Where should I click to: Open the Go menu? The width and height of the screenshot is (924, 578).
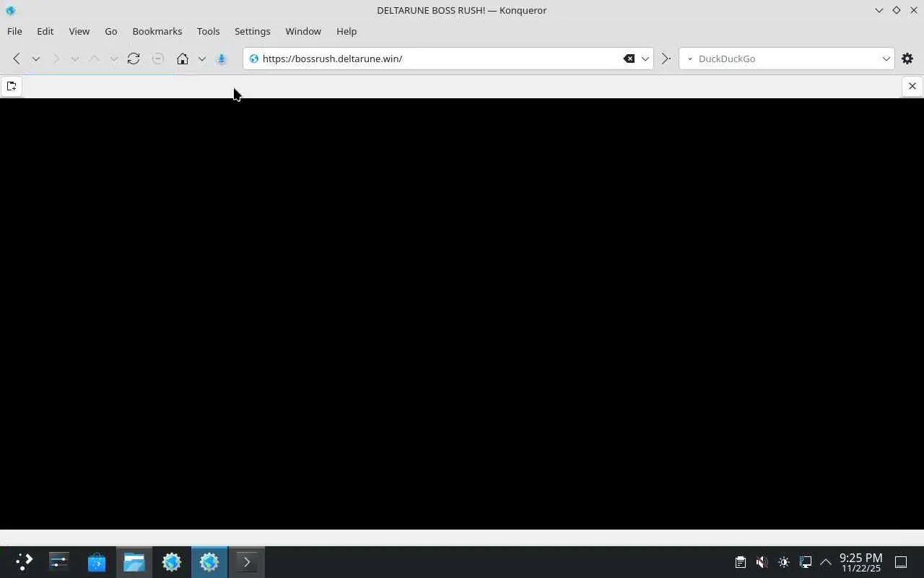(110, 31)
